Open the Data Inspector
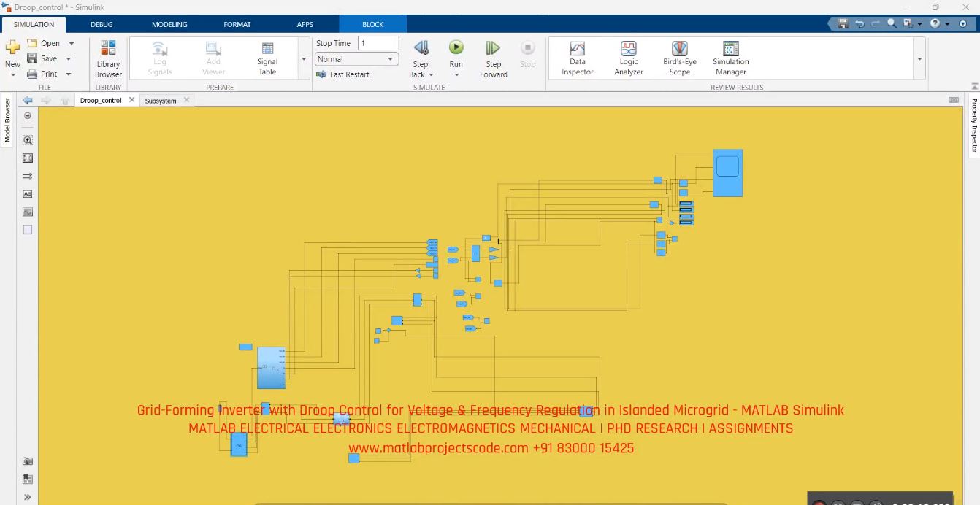The height and width of the screenshot is (505, 980). 578,58
